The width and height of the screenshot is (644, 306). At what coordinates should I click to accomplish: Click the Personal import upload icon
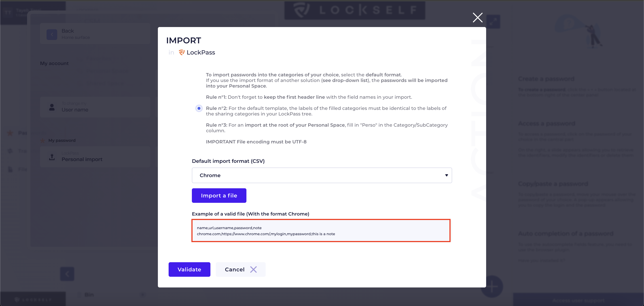(52, 157)
